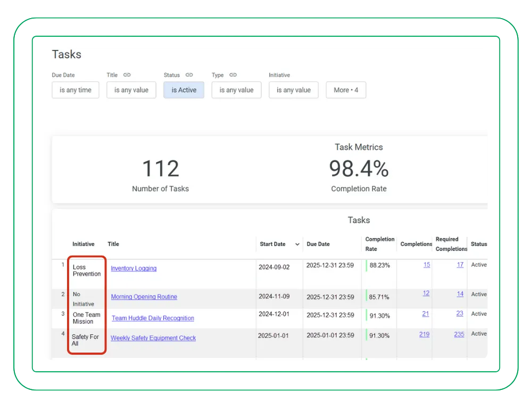Click the 98.4% Completion Rate metric

[x=359, y=169]
